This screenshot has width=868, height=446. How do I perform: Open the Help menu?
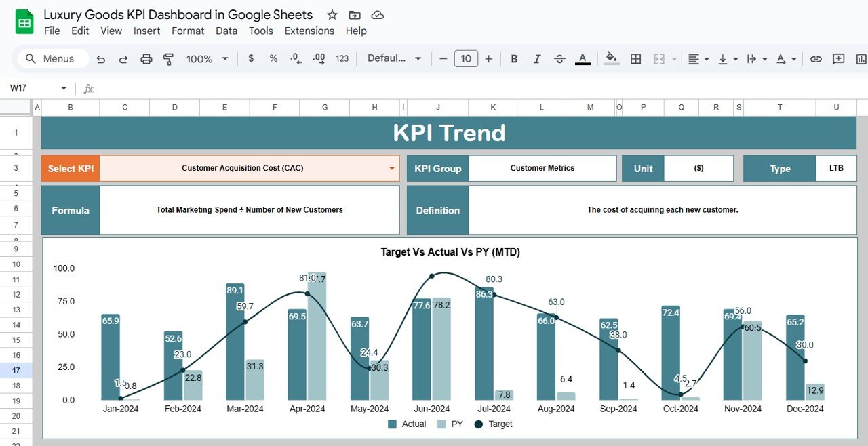pos(356,31)
